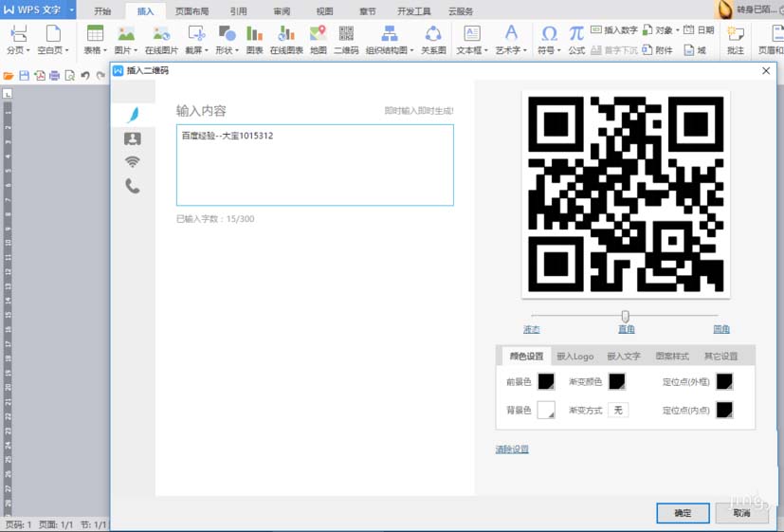Open the WPS 文字 application menu arrow
The width and height of the screenshot is (784, 532).
[71, 9]
